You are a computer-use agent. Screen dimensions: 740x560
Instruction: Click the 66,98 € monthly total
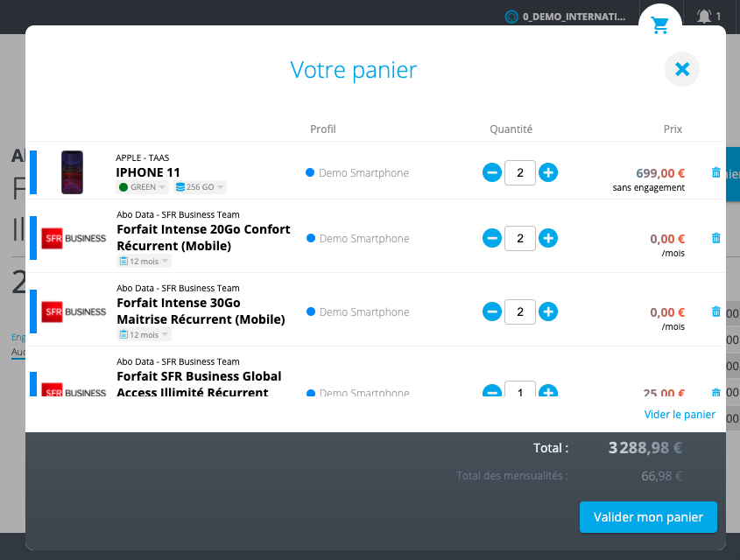pos(662,476)
